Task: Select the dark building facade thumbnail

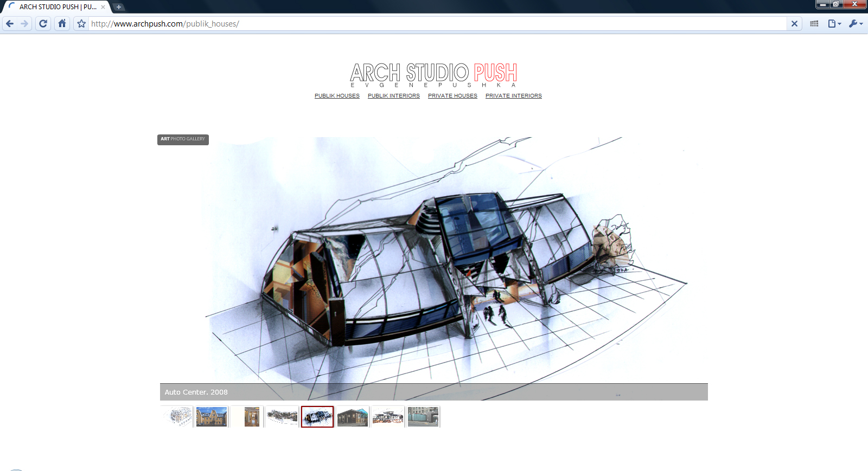Action: (x=353, y=417)
